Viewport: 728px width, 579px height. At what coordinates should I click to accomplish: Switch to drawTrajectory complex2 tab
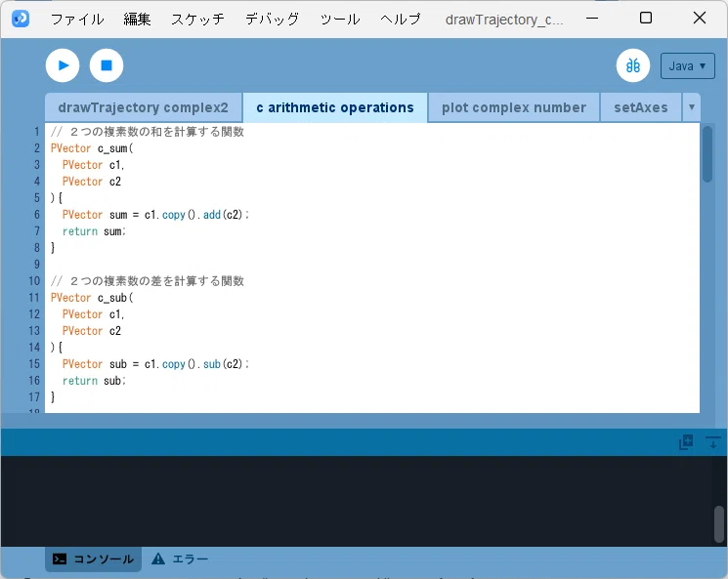[144, 107]
